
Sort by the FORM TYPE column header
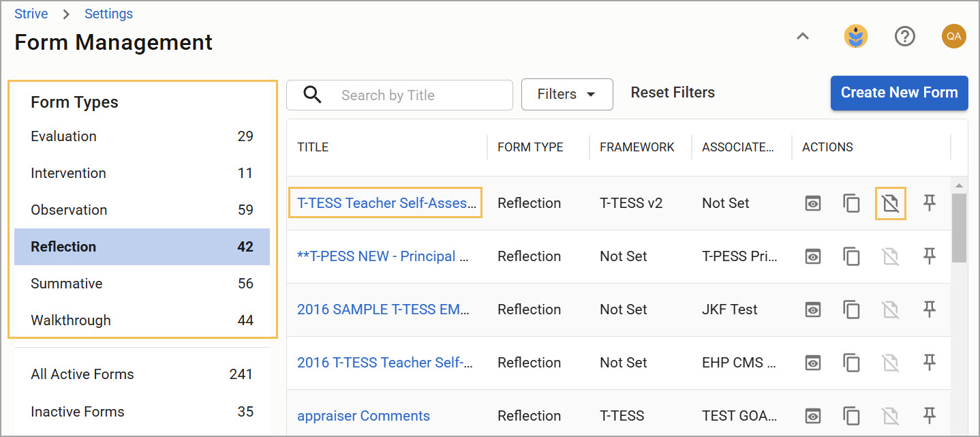(530, 147)
